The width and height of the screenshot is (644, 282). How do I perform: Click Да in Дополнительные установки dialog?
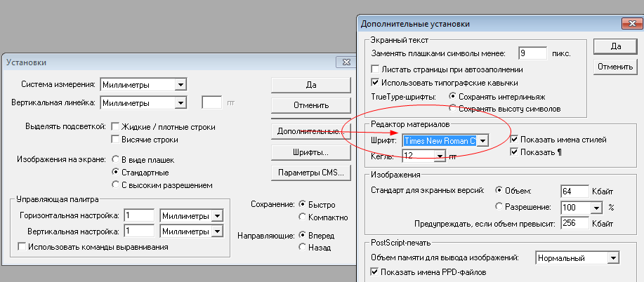pos(616,46)
